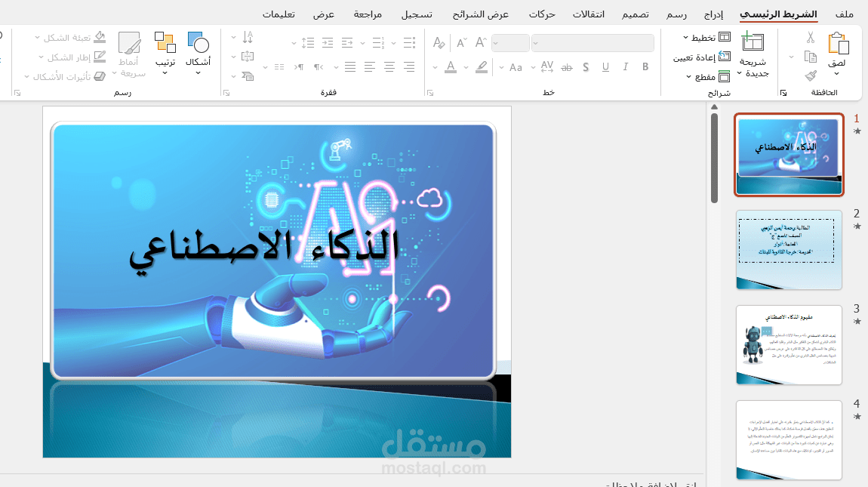Open the Font group dialog launcher
This screenshot has width=868, height=487.
click(x=430, y=93)
